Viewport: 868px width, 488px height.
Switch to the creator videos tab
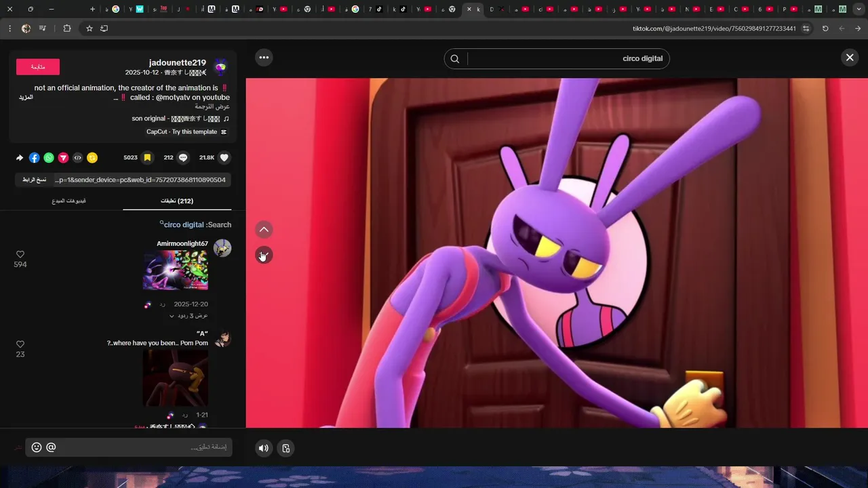coord(69,201)
